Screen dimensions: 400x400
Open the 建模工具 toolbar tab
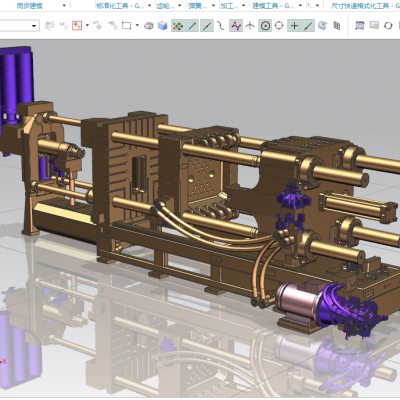tap(273, 5)
